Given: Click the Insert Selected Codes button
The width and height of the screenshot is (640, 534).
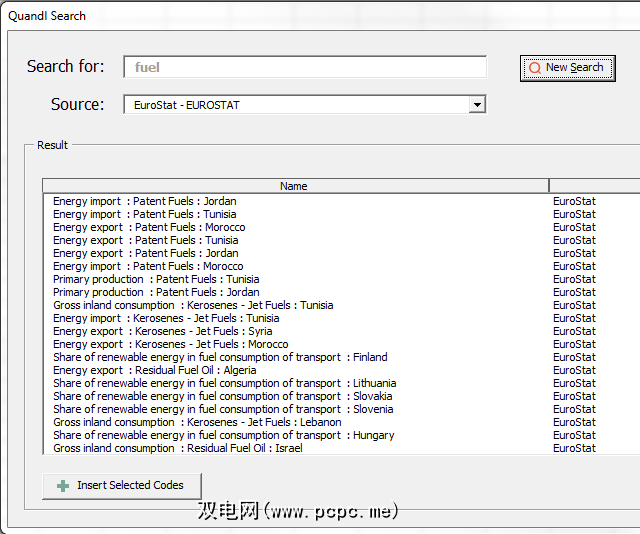Looking at the screenshot, I should pos(122,485).
